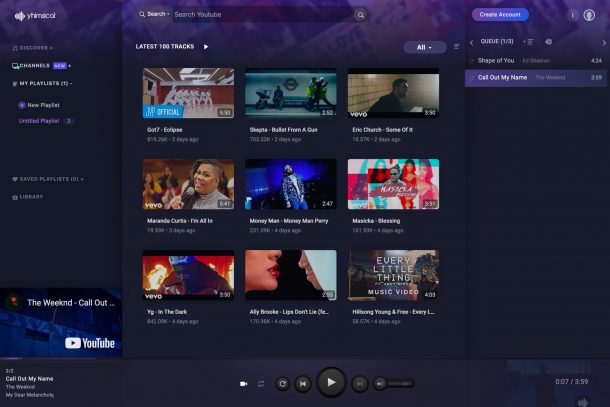Open Masicka - Blessing thumbnail

click(393, 184)
